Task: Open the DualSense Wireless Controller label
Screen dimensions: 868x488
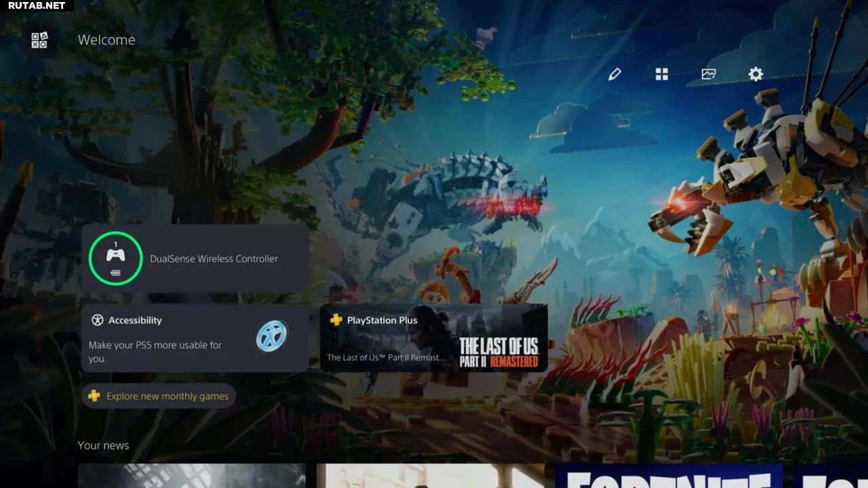Action: point(214,259)
